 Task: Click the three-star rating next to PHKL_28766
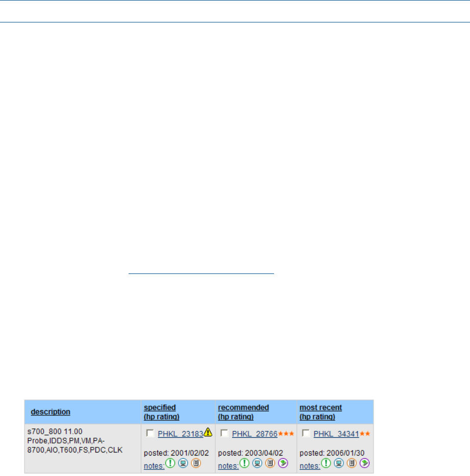click(x=286, y=434)
